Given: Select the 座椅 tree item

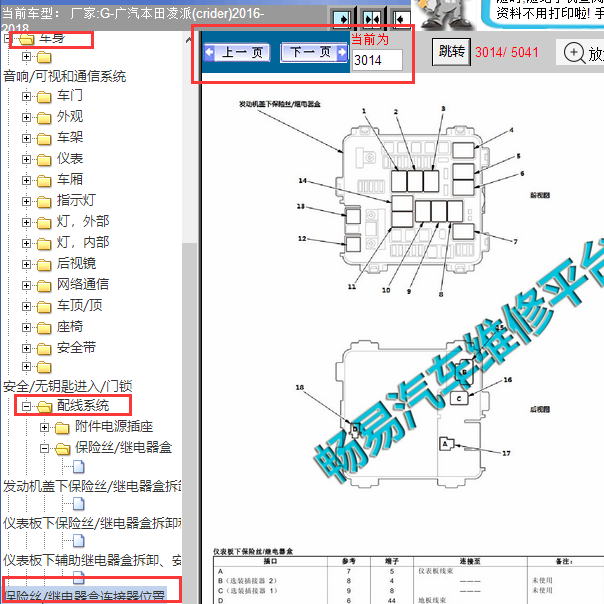Looking at the screenshot, I should coord(70,327).
